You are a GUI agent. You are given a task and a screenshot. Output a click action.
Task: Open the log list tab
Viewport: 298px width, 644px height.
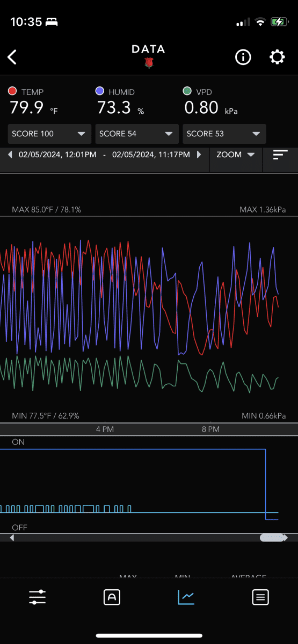pos(260,597)
